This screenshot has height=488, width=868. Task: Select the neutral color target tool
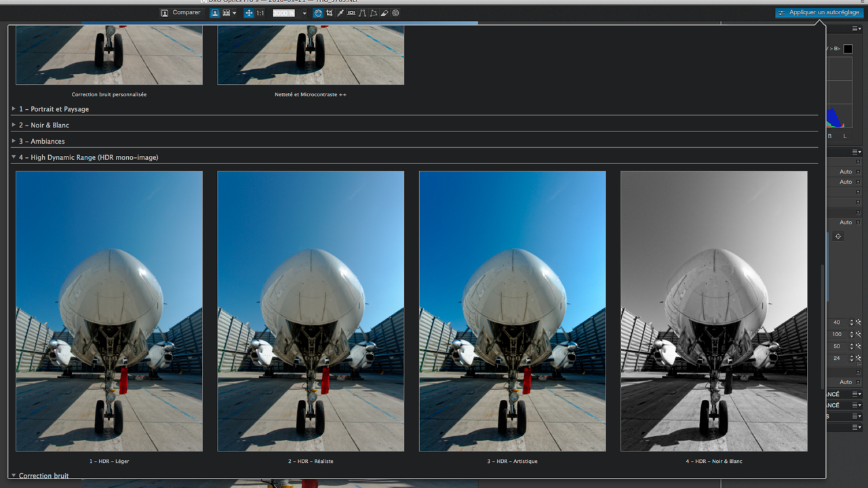[395, 13]
